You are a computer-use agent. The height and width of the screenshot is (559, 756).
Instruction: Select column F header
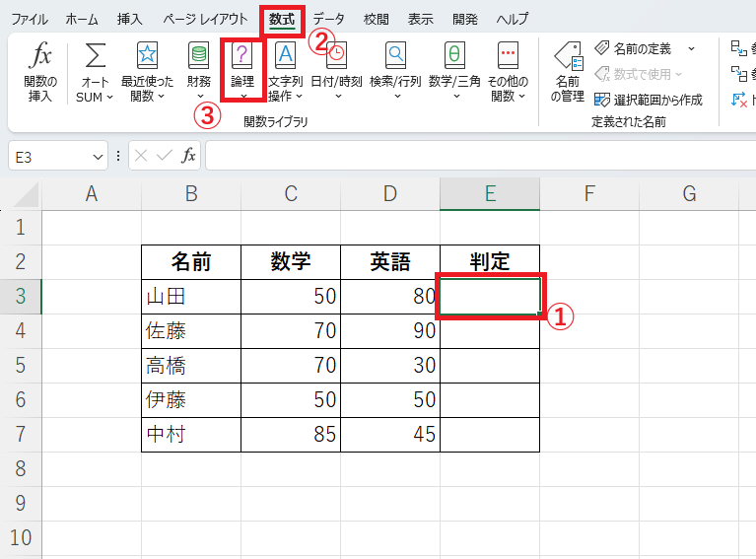[589, 194]
